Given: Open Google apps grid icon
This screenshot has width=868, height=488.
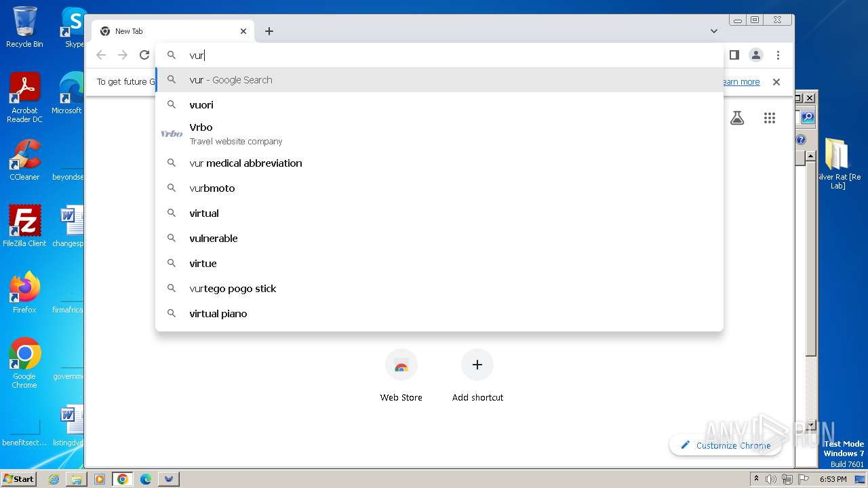Looking at the screenshot, I should click(769, 118).
